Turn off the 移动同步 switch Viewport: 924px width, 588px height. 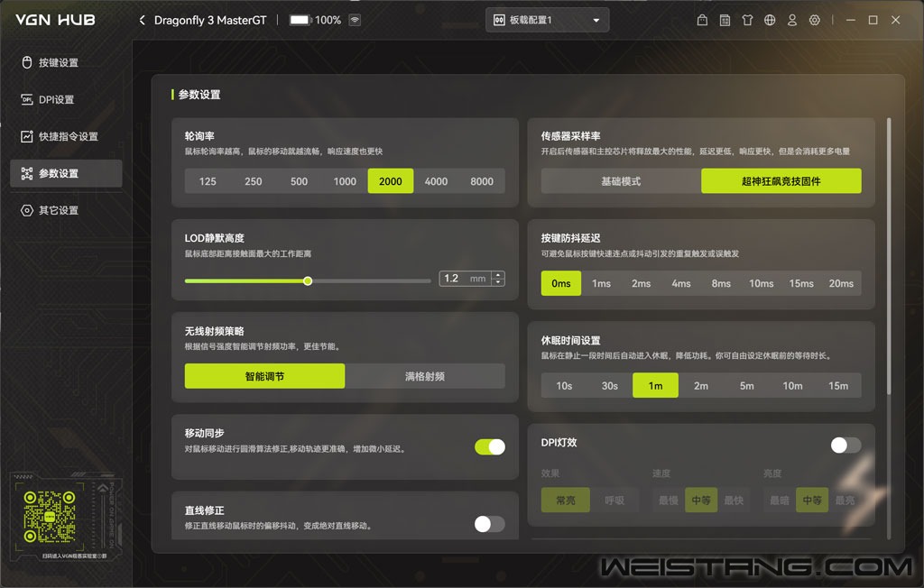pos(490,447)
